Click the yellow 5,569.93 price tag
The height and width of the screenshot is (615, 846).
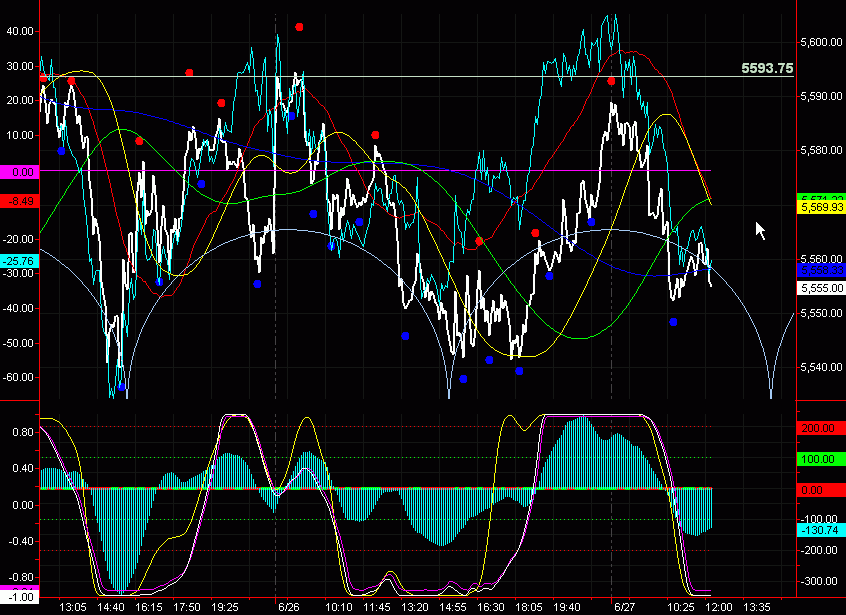821,208
